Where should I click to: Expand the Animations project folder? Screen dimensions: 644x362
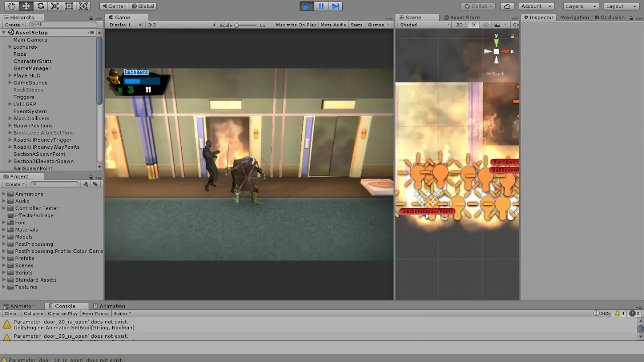(5, 194)
